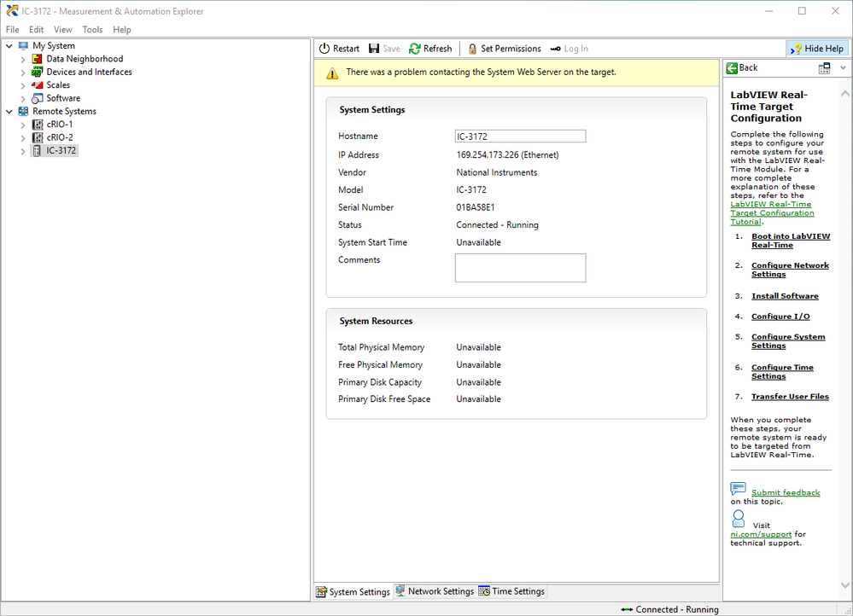Select the Software icon under My System

click(x=38, y=98)
